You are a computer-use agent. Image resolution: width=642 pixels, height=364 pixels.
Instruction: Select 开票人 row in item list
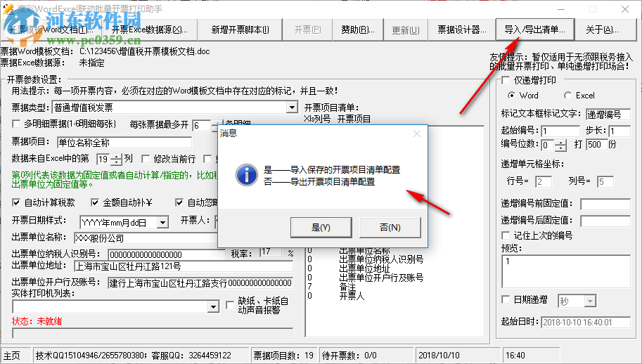352,295
